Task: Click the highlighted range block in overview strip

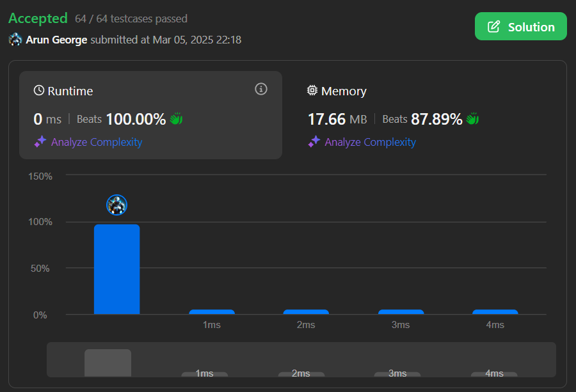Action: click(108, 363)
